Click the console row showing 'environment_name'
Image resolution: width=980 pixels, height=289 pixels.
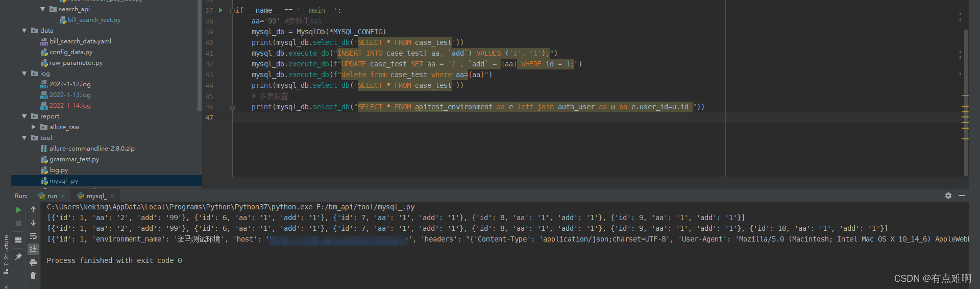tap(508, 239)
